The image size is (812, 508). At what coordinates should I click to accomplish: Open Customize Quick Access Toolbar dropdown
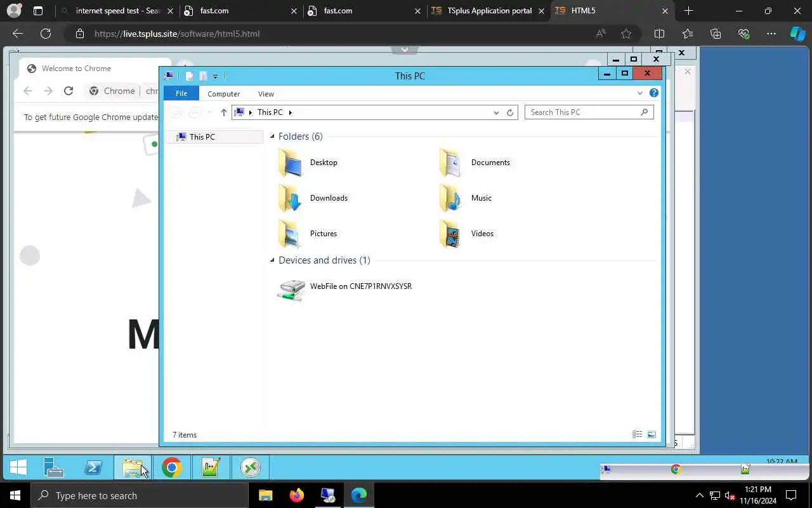point(216,76)
